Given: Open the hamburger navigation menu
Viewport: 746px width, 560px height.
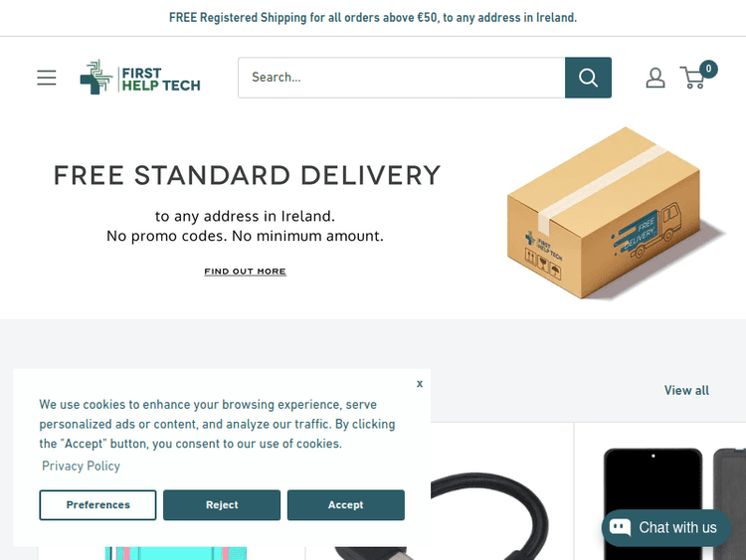Looking at the screenshot, I should pyautogui.click(x=47, y=78).
